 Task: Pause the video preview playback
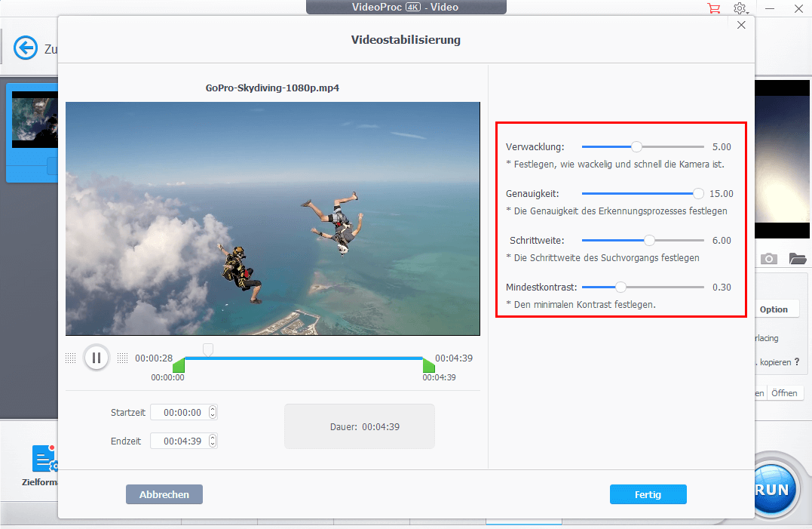coord(97,358)
